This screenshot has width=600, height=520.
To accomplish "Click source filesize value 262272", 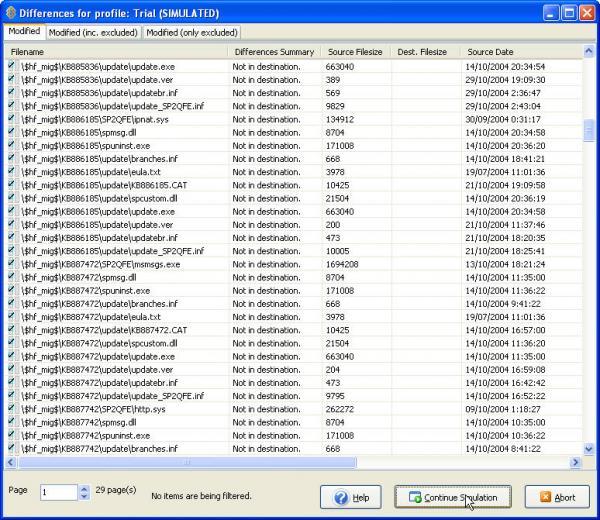I will click(x=340, y=409).
